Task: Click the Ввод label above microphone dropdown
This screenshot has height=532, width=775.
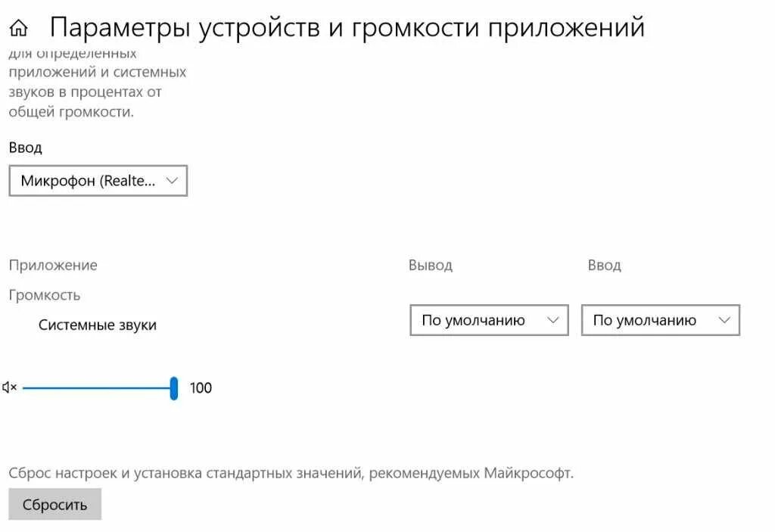Action: [x=25, y=148]
